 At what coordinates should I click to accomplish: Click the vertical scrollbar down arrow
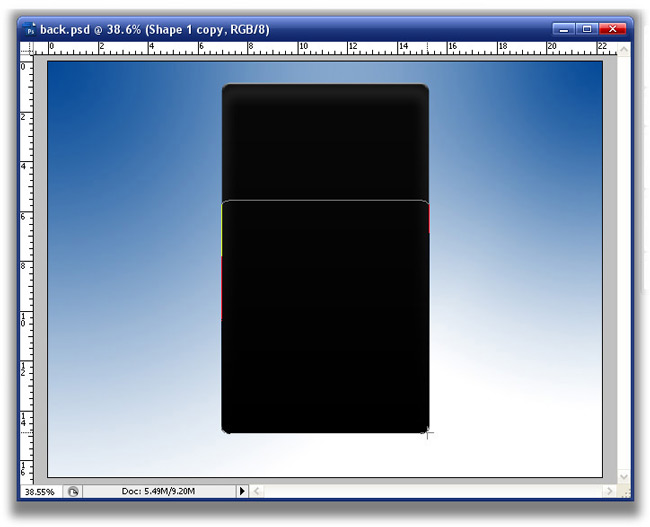623,477
